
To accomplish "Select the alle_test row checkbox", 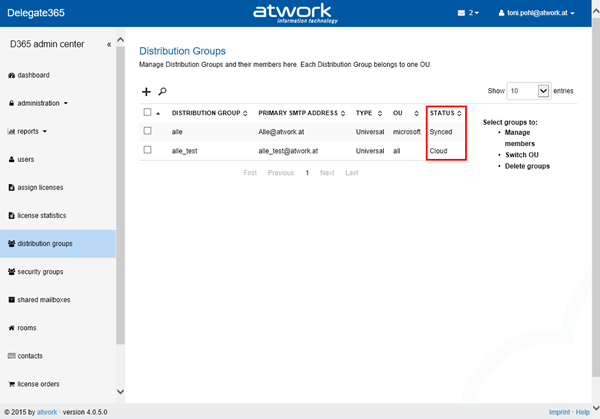I will (x=147, y=150).
